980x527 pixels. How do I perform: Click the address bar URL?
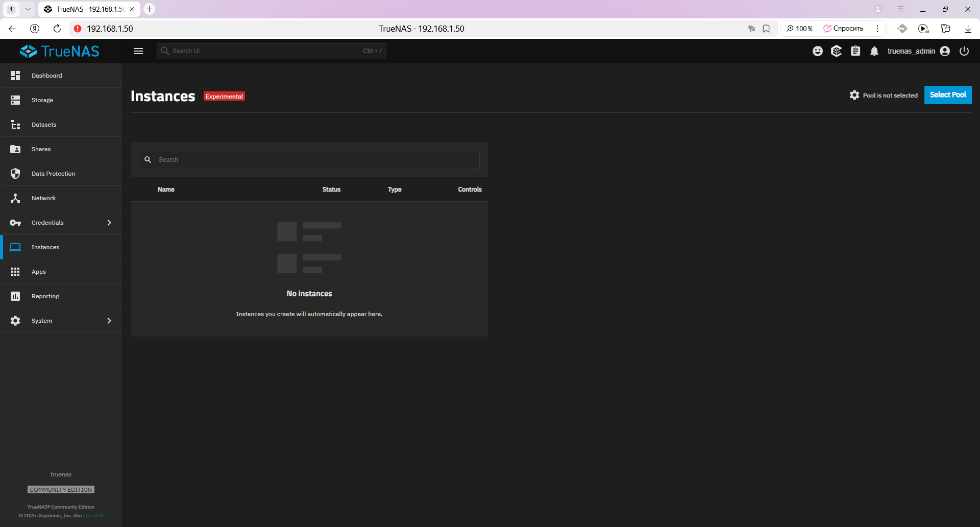point(110,29)
